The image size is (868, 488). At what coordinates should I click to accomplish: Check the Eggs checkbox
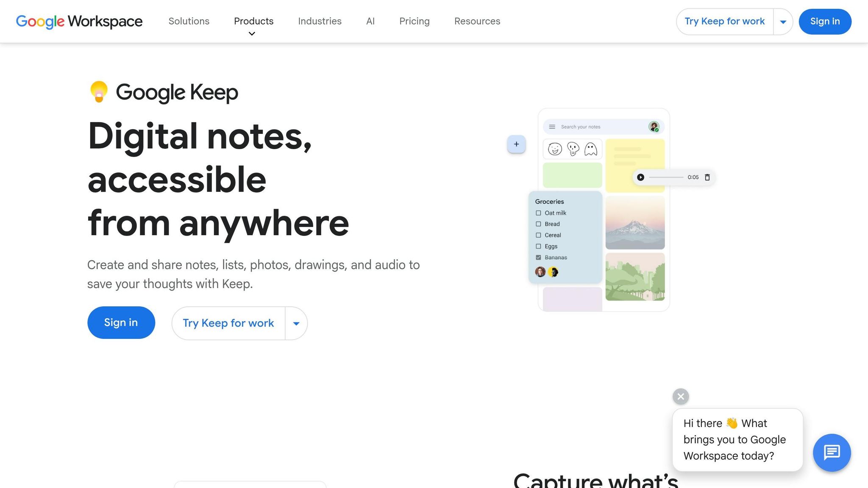[x=538, y=246]
